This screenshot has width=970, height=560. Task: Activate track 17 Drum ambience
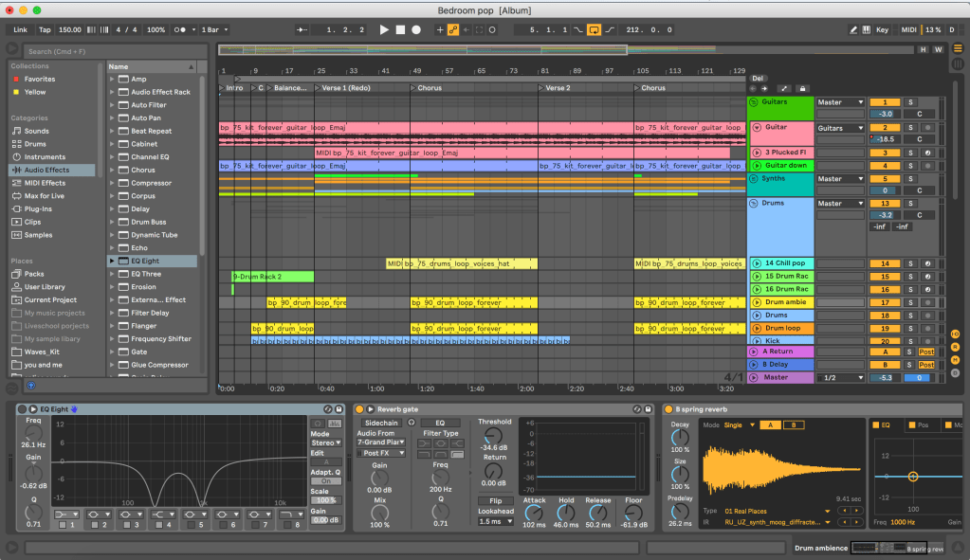884,302
